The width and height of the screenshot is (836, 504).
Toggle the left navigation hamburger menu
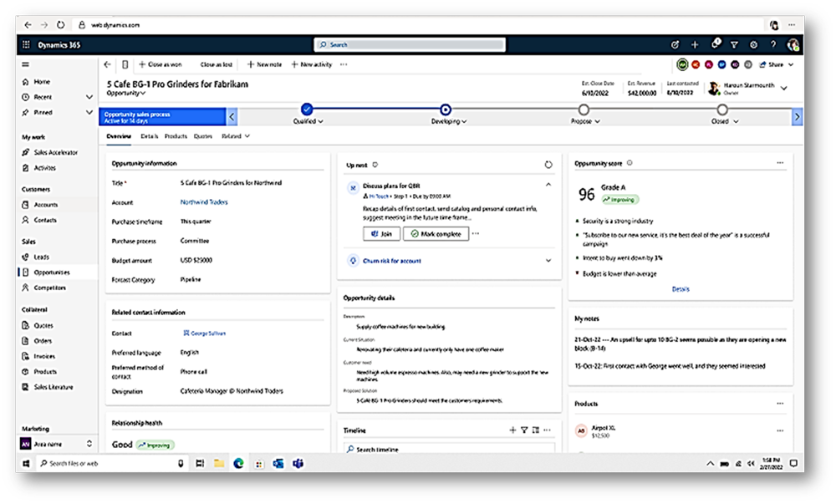(26, 64)
